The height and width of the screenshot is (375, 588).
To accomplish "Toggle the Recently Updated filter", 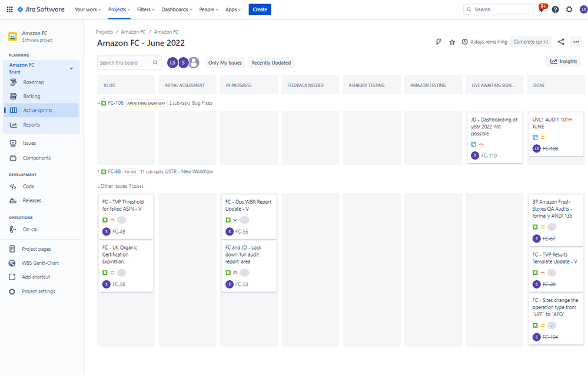I will pos(271,62).
